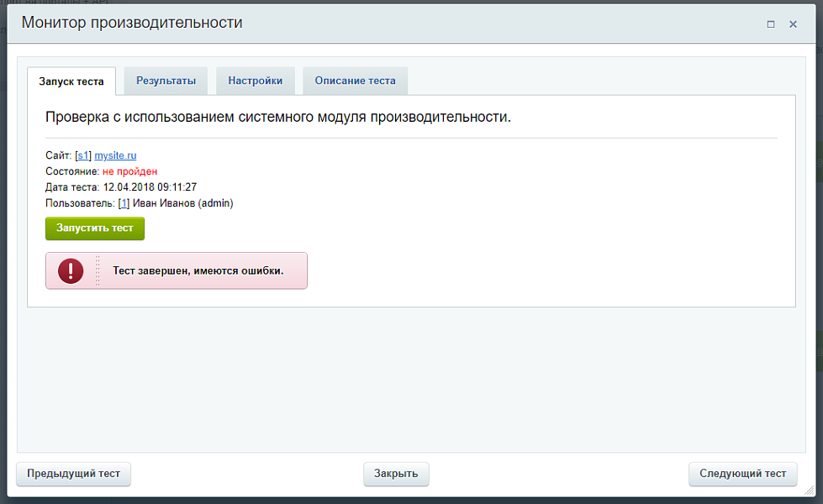Viewport: 823px width, 504px height.
Task: Switch to the Результаты tab
Action: pyautogui.click(x=166, y=81)
